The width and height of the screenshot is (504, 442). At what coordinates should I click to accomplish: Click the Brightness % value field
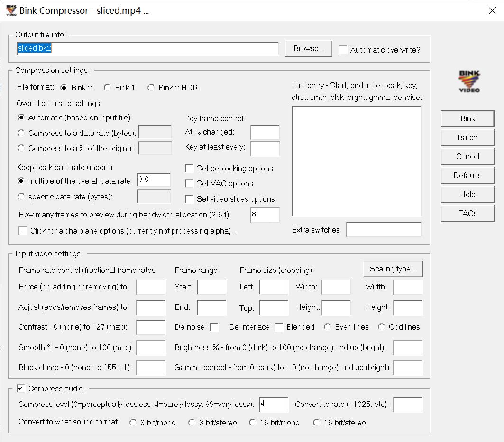[408, 348]
